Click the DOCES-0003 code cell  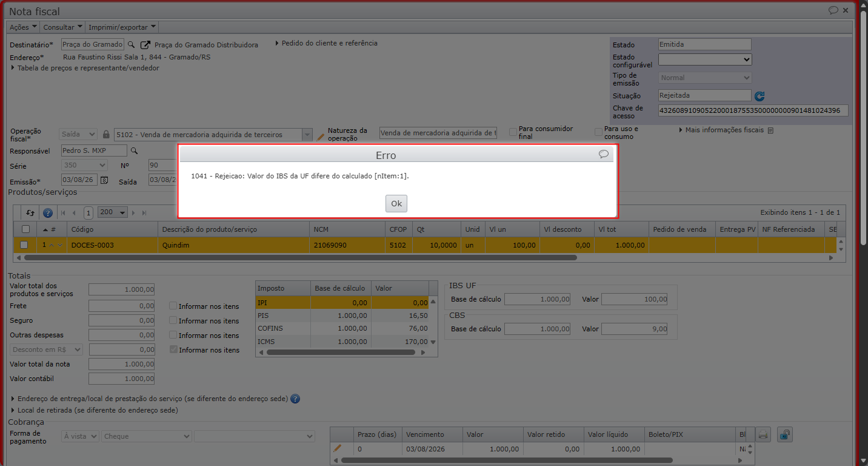[112, 245]
